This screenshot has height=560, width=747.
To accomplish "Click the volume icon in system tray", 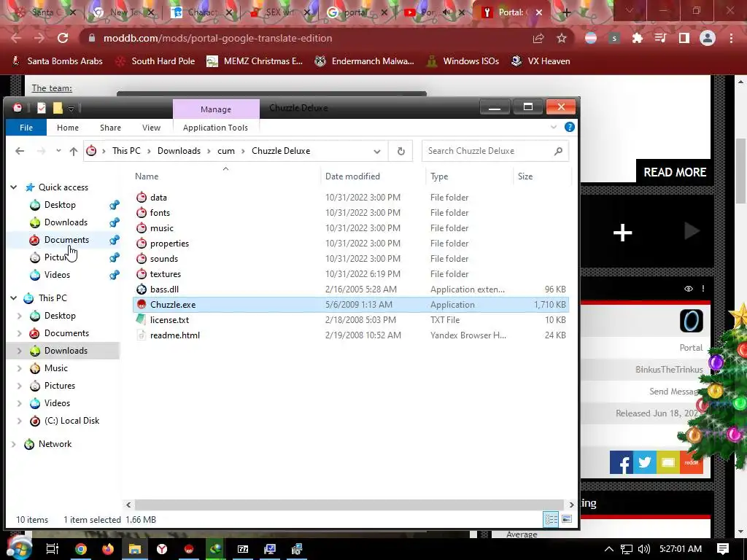I will 643,549.
